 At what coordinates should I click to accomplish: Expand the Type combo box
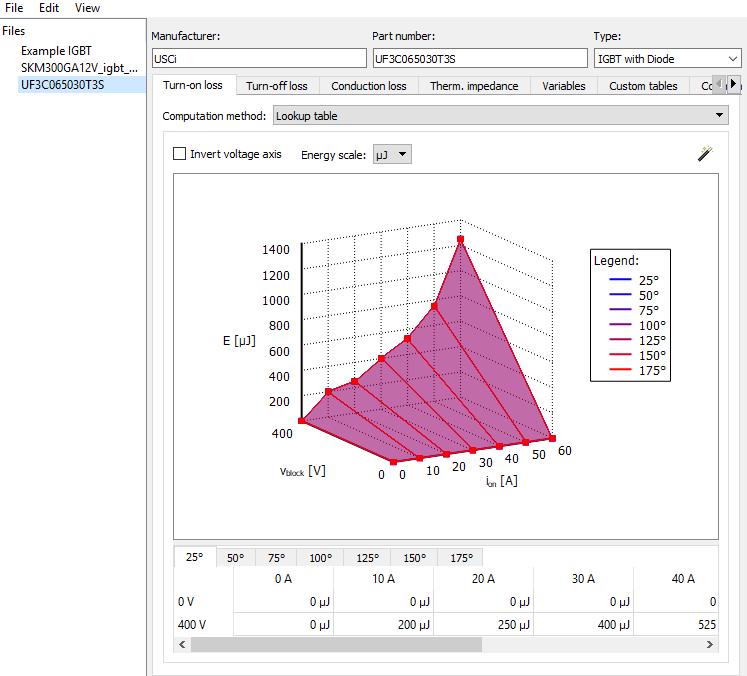click(x=667, y=59)
